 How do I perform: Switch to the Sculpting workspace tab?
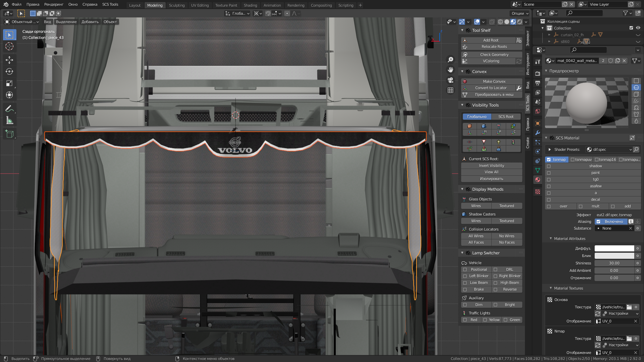[x=177, y=5]
